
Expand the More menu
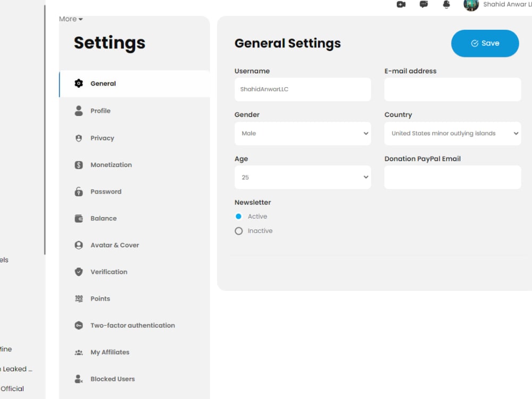pos(71,19)
